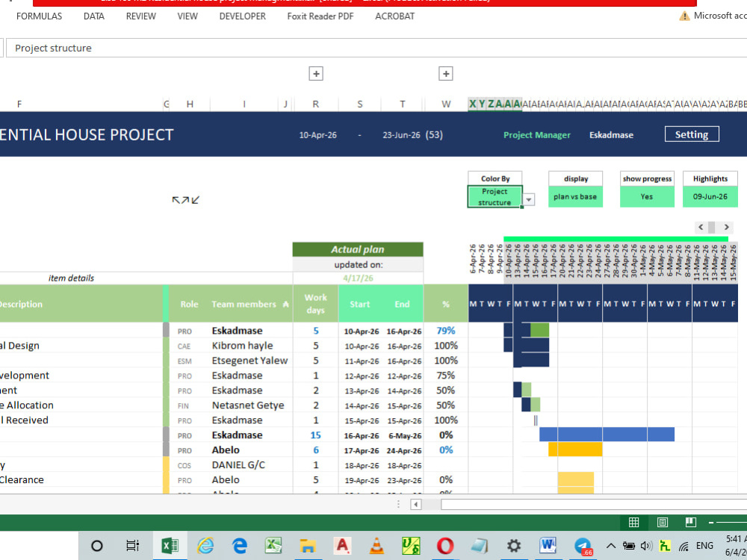Expand the column group above column R
Image resolution: width=747 pixels, height=560 pixels.
click(x=316, y=74)
